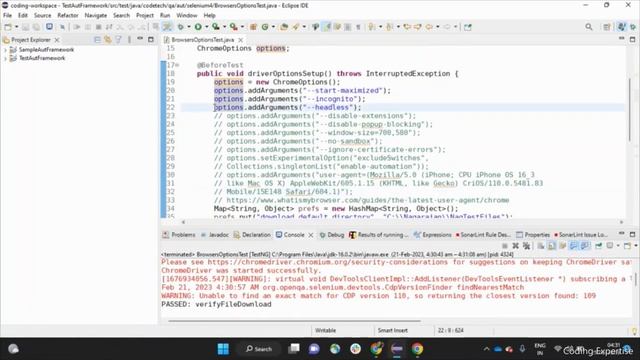Open the Source menu
Screen dimensions: 640x360
point(42,16)
